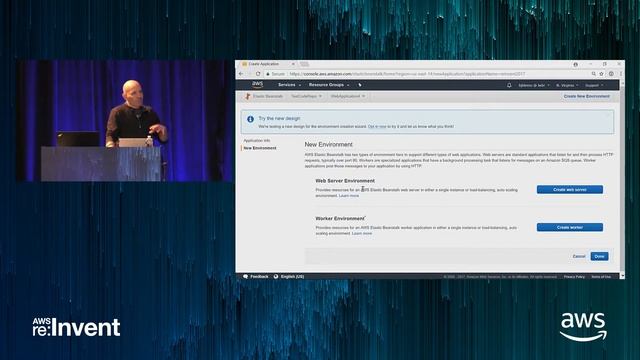
Task: Click the Worker Environment heading
Action: tap(340, 218)
